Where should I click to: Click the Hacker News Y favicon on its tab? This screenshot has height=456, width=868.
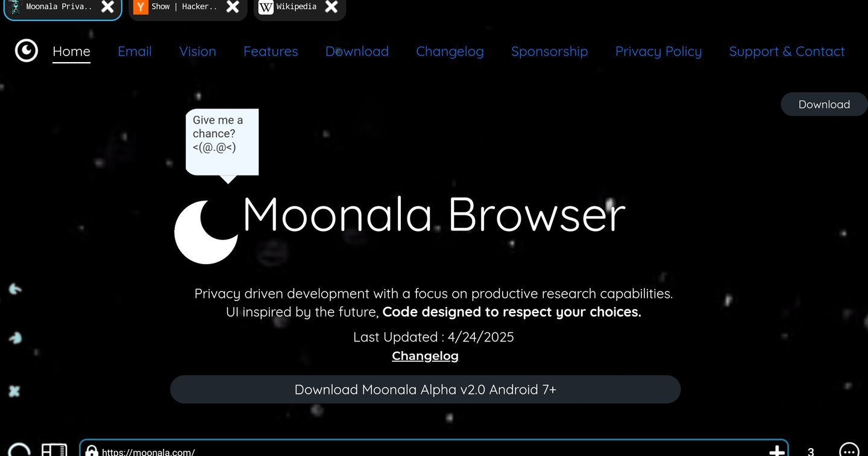[140, 7]
